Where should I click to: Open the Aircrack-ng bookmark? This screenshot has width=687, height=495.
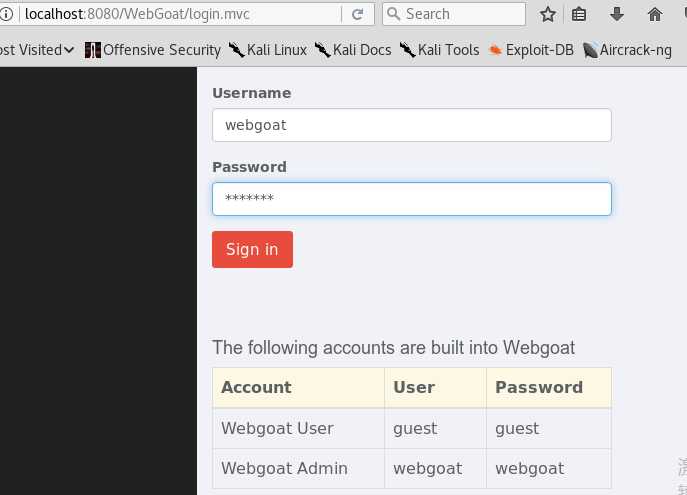click(627, 50)
